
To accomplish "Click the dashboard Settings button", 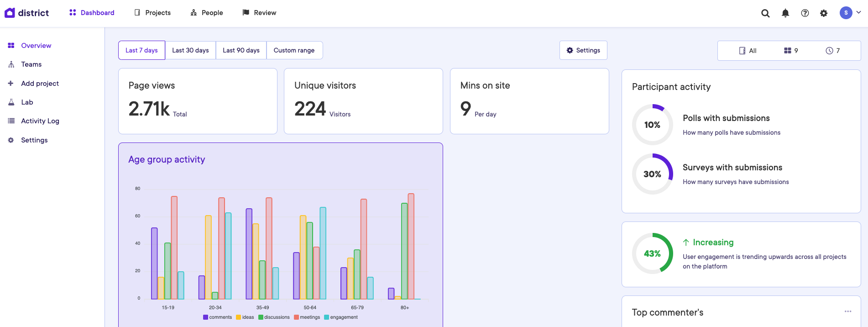I will coord(583,50).
